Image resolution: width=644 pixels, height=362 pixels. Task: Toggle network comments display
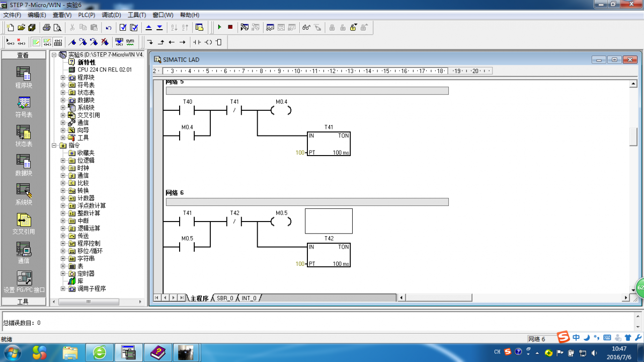click(47, 42)
